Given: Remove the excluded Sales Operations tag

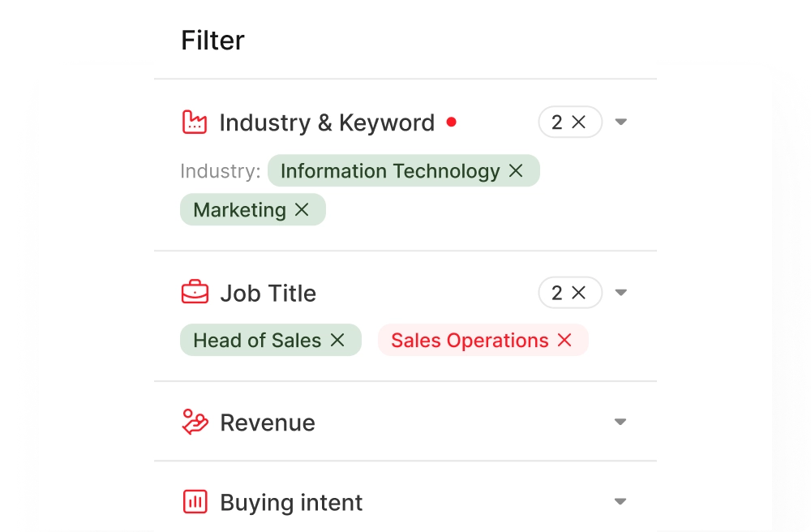Looking at the screenshot, I should click(564, 340).
